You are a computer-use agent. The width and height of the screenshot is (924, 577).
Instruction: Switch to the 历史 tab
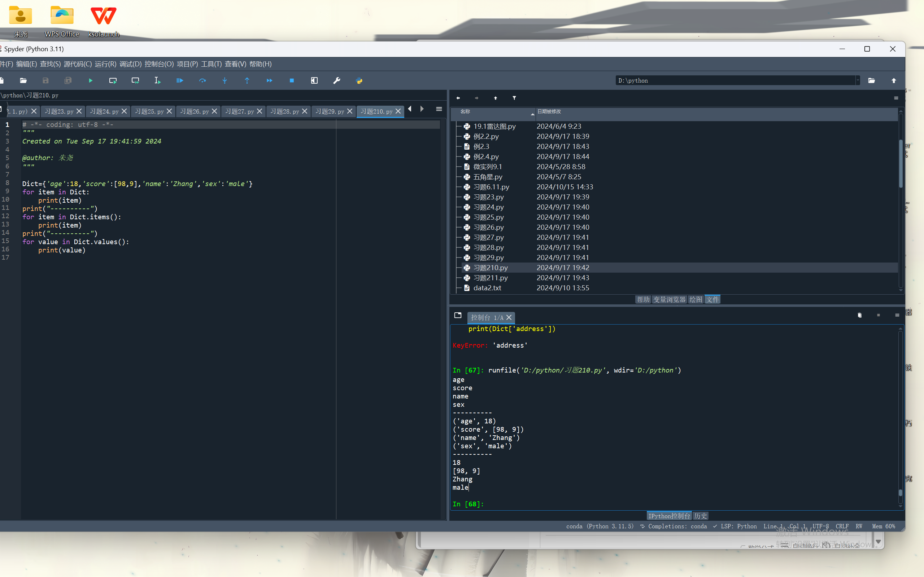(x=700, y=516)
